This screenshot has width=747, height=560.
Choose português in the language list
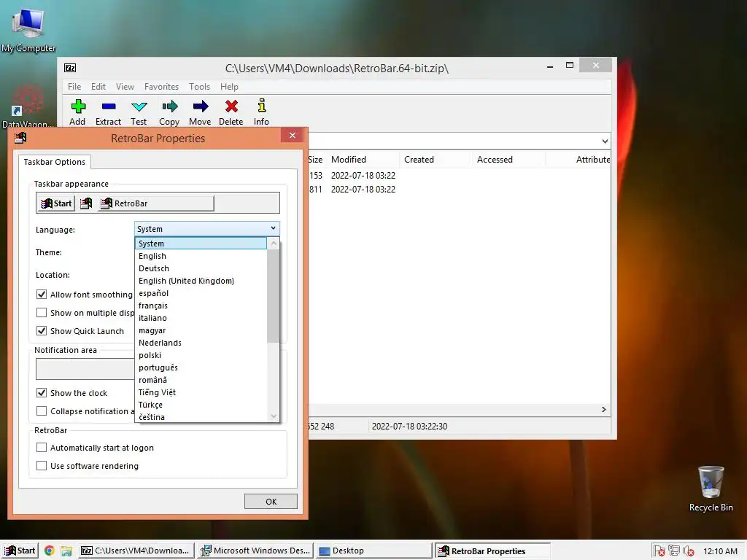tap(201, 367)
